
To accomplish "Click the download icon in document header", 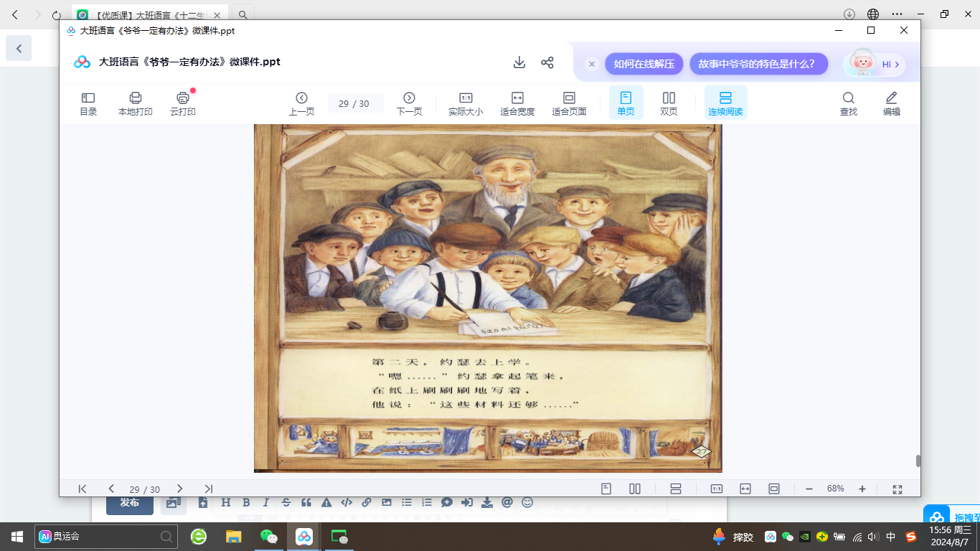I will (519, 62).
